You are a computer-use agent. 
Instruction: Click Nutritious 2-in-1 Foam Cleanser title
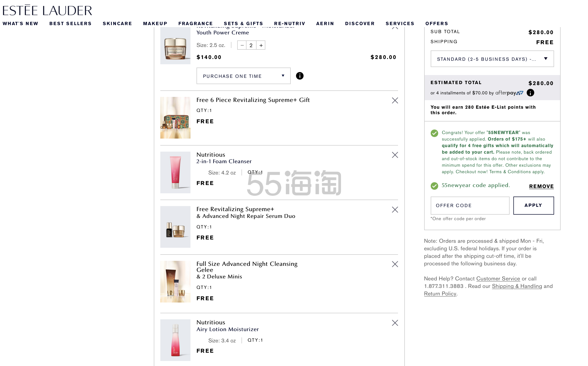(224, 158)
